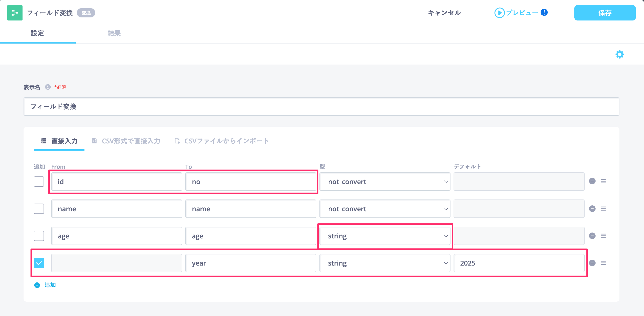This screenshot has height=316, width=644.
Task: Switch to the 結果 tab
Action: tap(114, 33)
